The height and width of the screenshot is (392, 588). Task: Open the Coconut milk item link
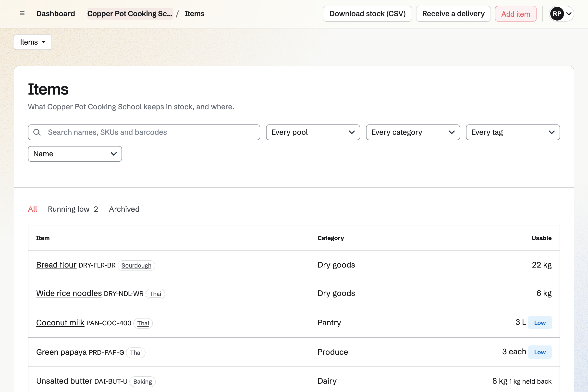[60, 323]
